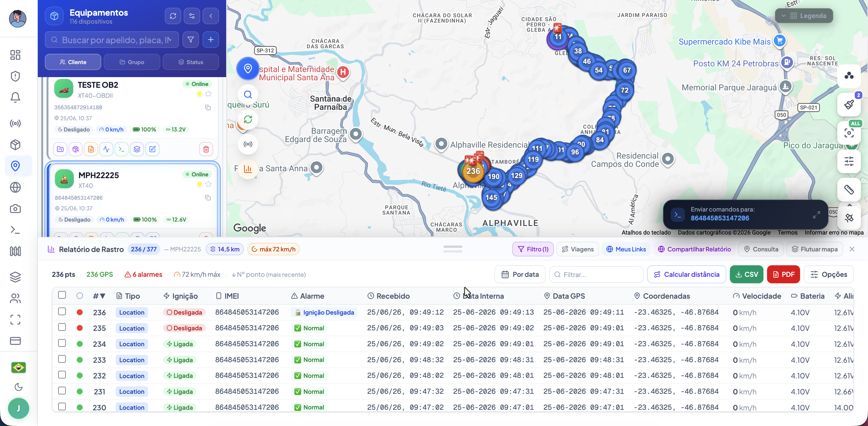Click Flutuar mapa button
Viewport: 868px width, 426px height.
point(814,249)
